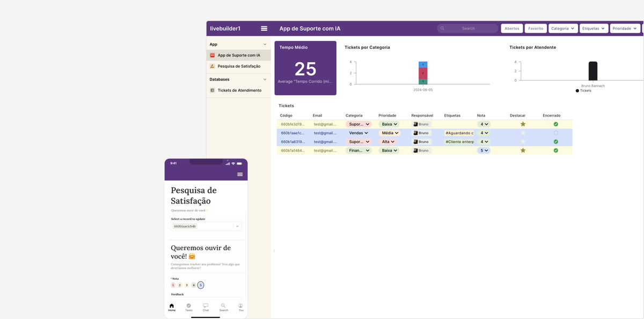Select rating 5 on the Nota scale
Image resolution: width=644 pixels, height=319 pixels.
click(201, 285)
